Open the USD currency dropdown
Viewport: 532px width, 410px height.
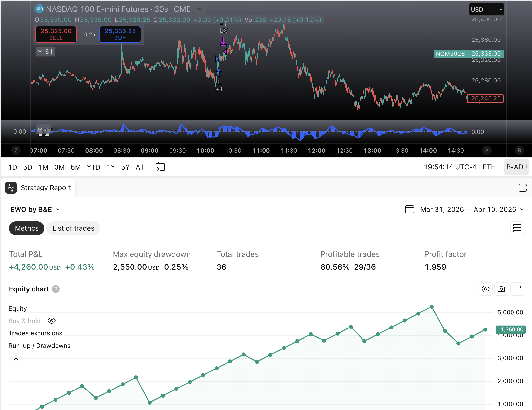click(x=486, y=10)
